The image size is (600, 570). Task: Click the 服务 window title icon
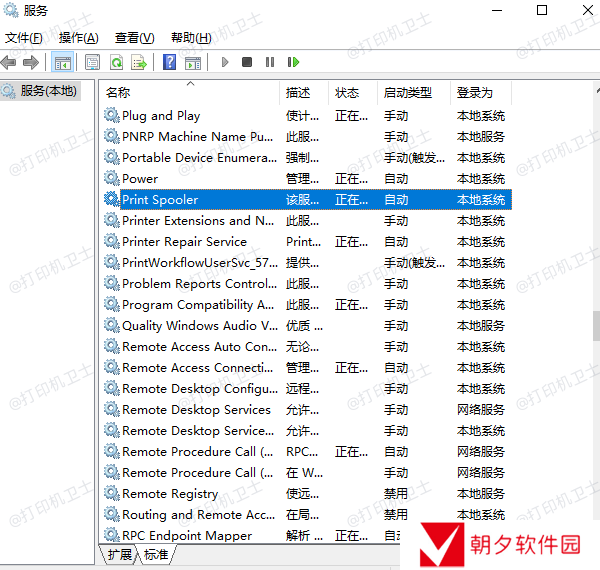point(11,10)
